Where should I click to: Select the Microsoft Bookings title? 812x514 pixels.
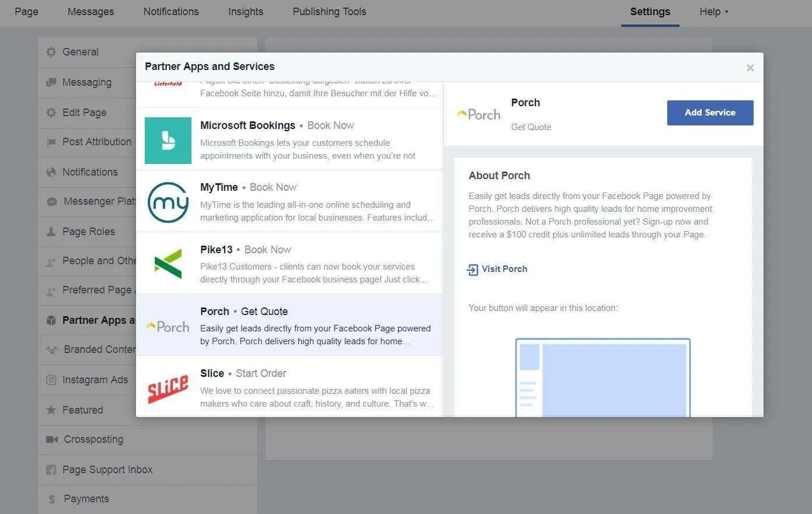pyautogui.click(x=248, y=125)
